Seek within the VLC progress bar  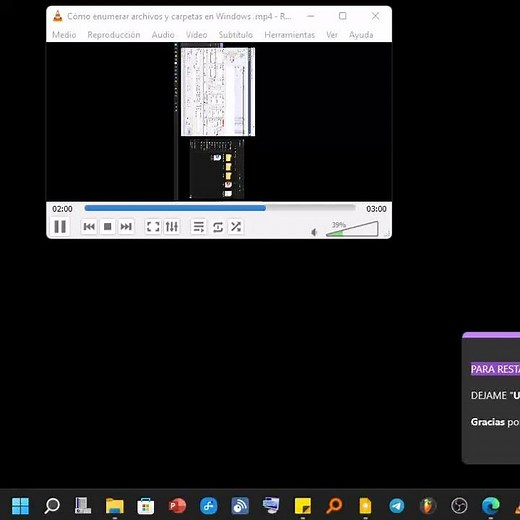pos(220,208)
